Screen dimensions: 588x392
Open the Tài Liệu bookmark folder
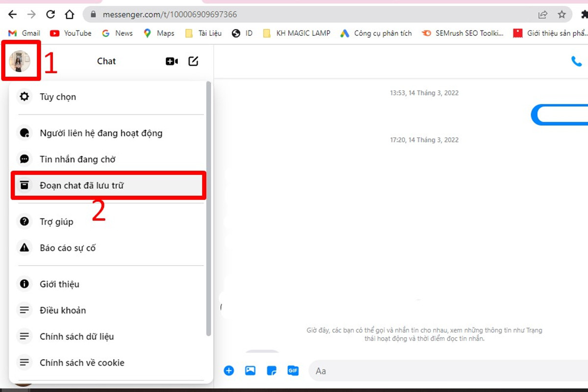tap(203, 33)
